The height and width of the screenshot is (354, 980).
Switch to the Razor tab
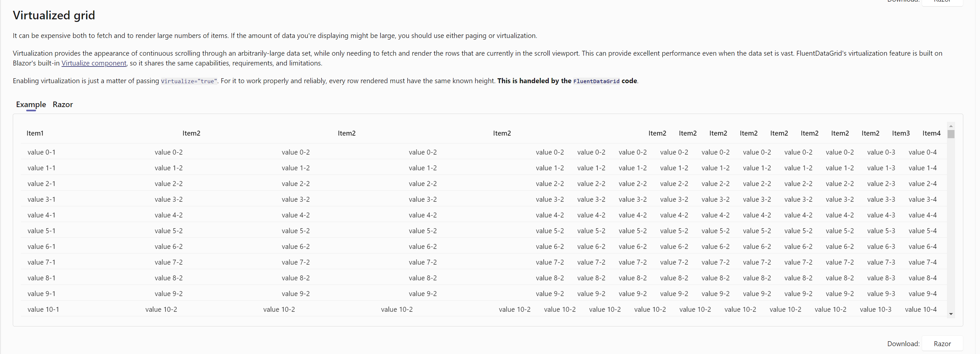click(x=63, y=105)
